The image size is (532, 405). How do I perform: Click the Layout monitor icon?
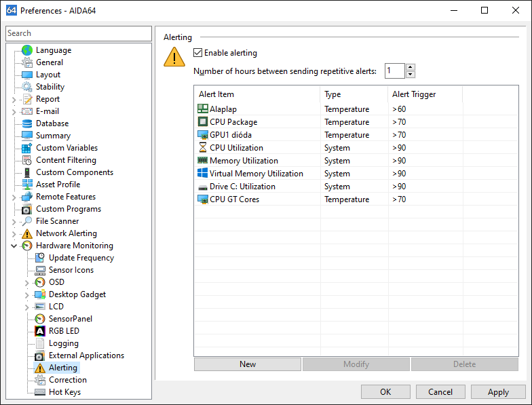click(x=27, y=75)
